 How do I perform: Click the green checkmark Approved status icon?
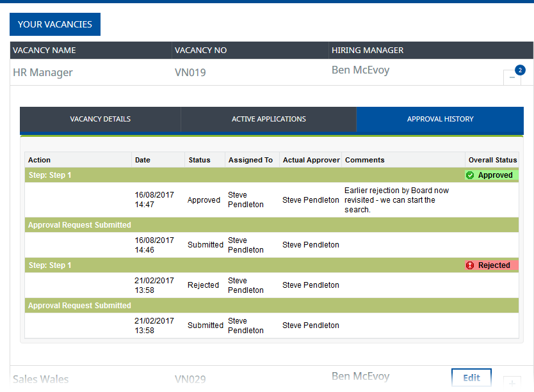(x=470, y=175)
